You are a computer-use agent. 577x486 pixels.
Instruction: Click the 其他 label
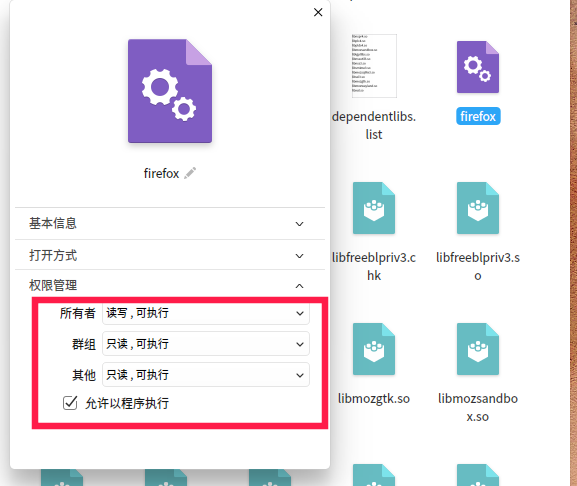(x=84, y=375)
